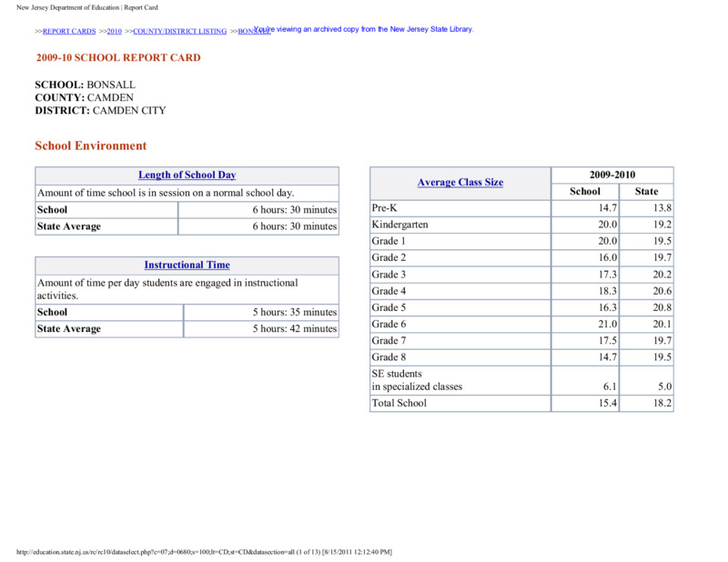Click Pre-K state value 13.8
The height and width of the screenshot is (562, 728).
(662, 208)
